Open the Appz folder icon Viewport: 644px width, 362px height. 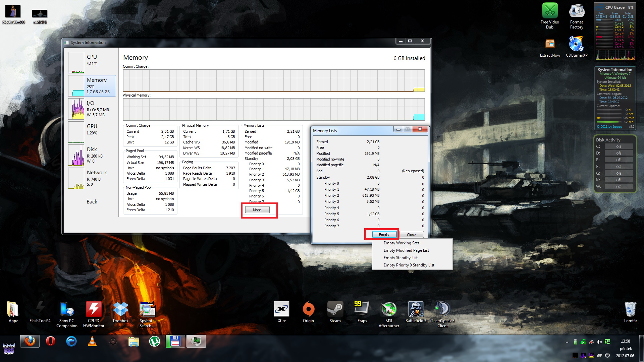pos(13,312)
